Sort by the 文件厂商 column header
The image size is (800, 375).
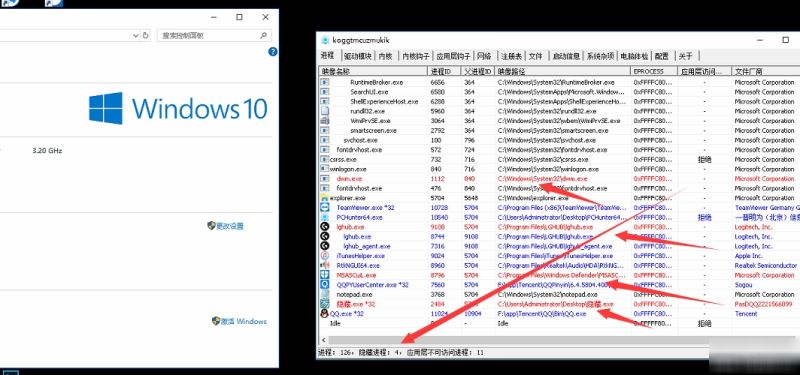[766, 71]
